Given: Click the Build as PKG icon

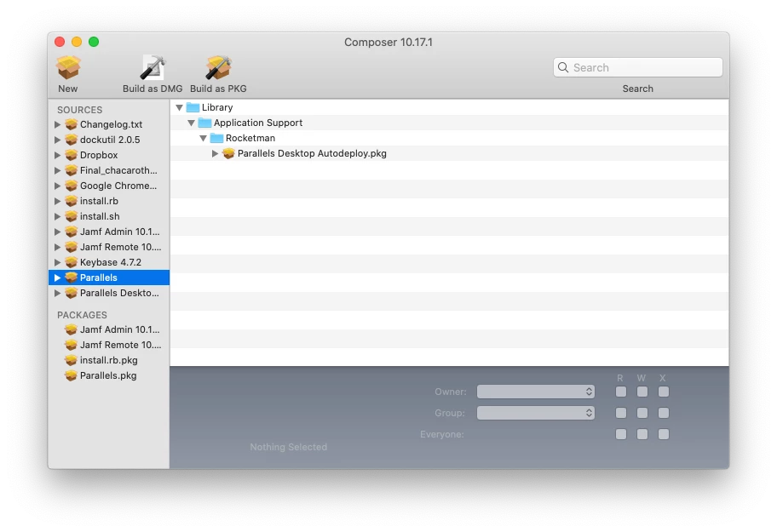Looking at the screenshot, I should 218,67.
